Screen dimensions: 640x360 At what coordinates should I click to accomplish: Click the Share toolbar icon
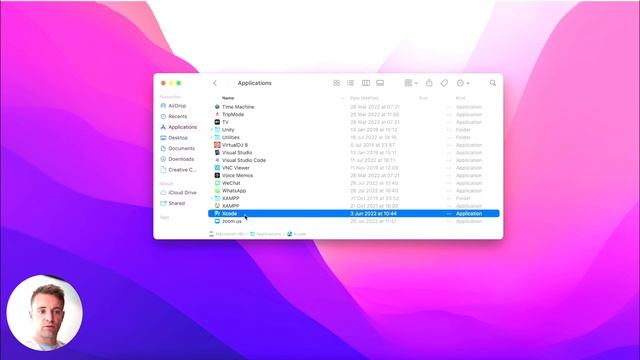tap(429, 83)
